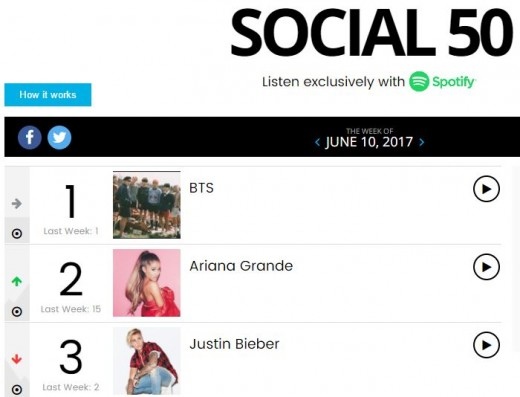The width and height of the screenshot is (520, 397).
Task: Click the Spotify logo
Action: point(442,81)
